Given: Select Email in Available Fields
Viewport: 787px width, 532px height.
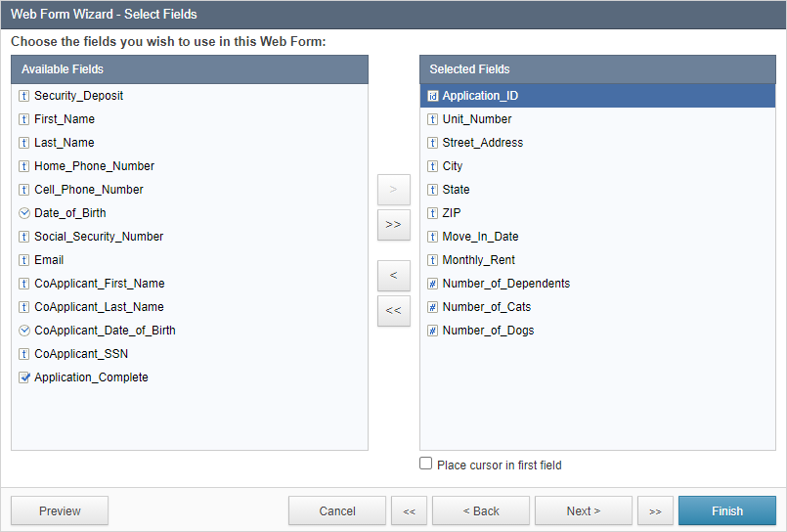Looking at the screenshot, I should coord(190,260).
